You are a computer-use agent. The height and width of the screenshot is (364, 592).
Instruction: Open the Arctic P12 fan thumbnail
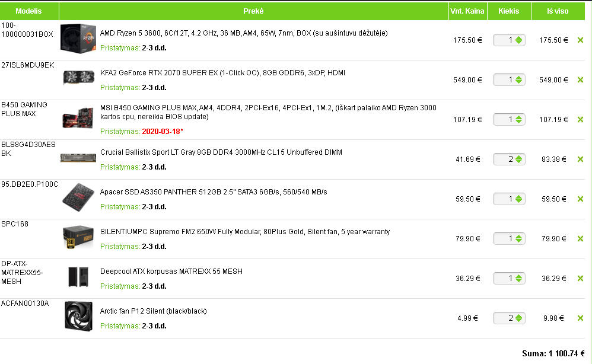78,316
